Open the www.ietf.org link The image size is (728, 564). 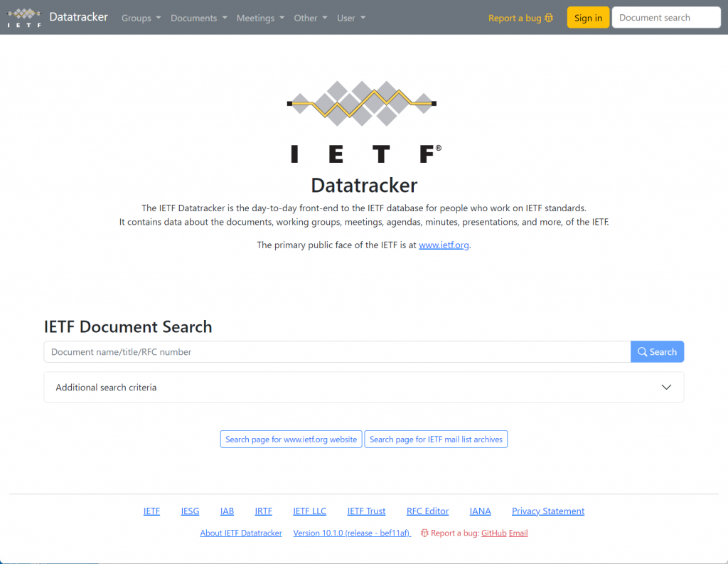(x=444, y=245)
